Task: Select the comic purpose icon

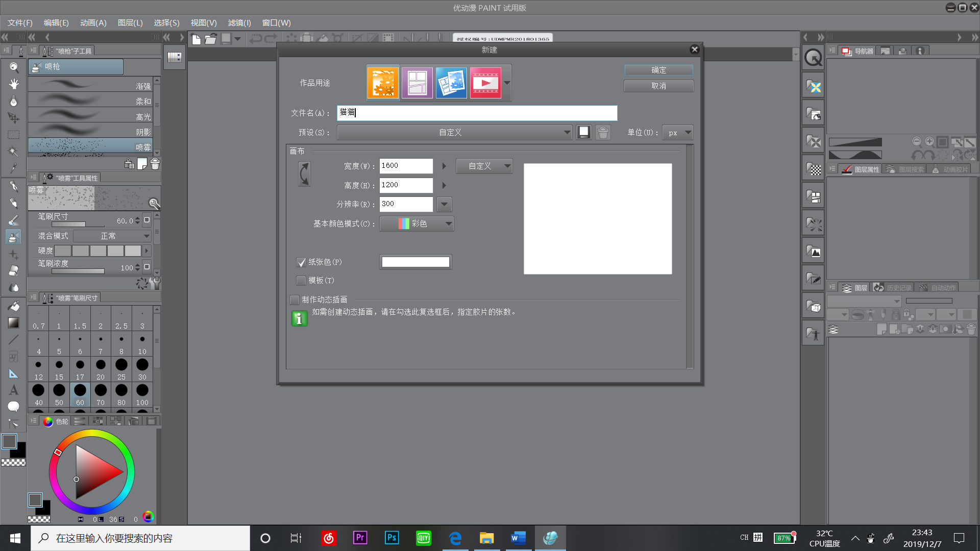Action: (x=417, y=83)
